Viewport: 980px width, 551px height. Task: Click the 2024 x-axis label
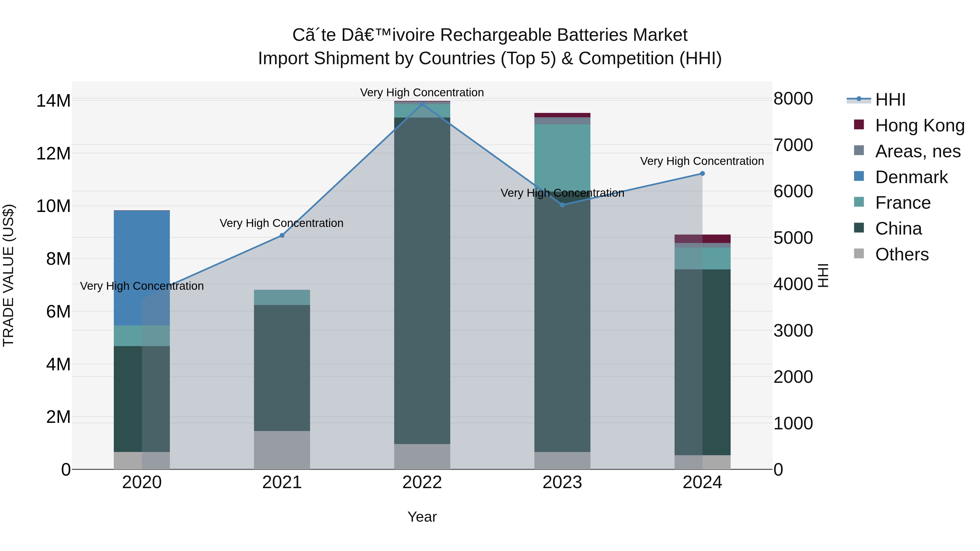(x=702, y=482)
